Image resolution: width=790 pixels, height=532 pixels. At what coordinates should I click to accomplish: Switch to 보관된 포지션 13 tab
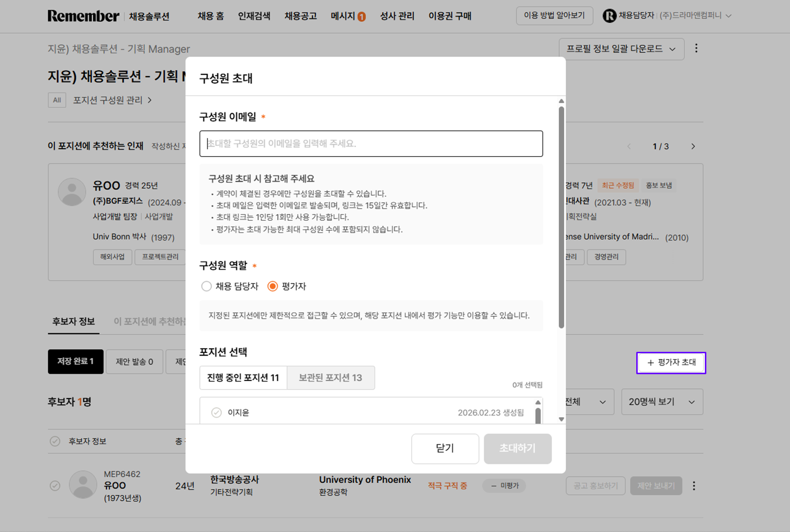[x=330, y=377]
